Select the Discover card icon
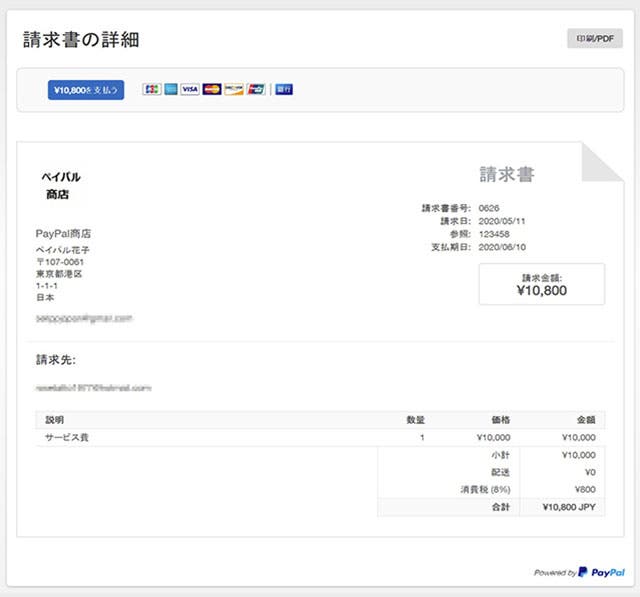Image resolution: width=640 pixels, height=597 pixels. [x=234, y=89]
